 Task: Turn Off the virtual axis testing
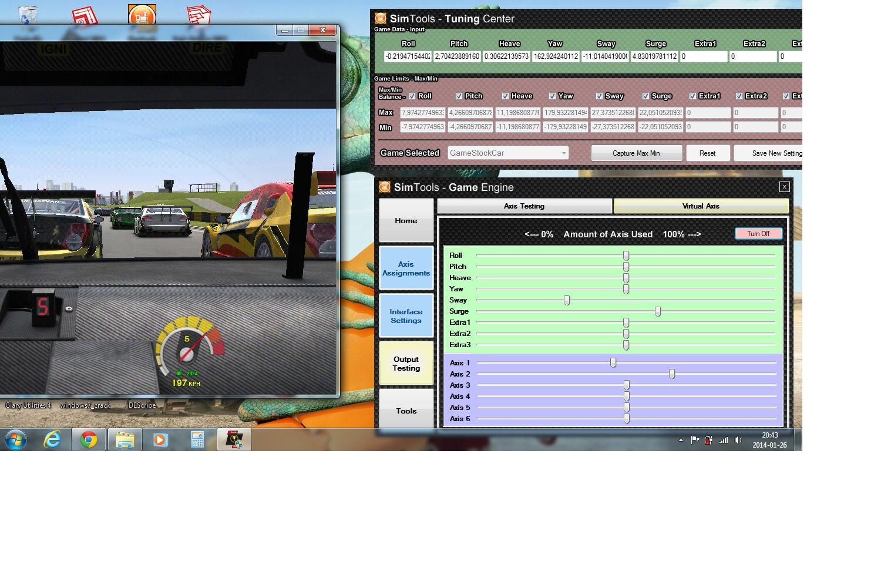coord(758,234)
